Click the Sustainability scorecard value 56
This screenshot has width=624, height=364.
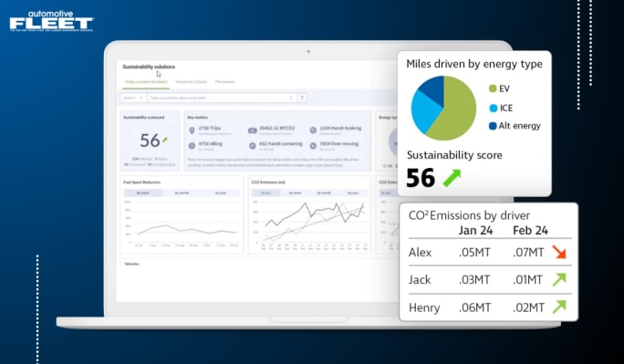150,140
